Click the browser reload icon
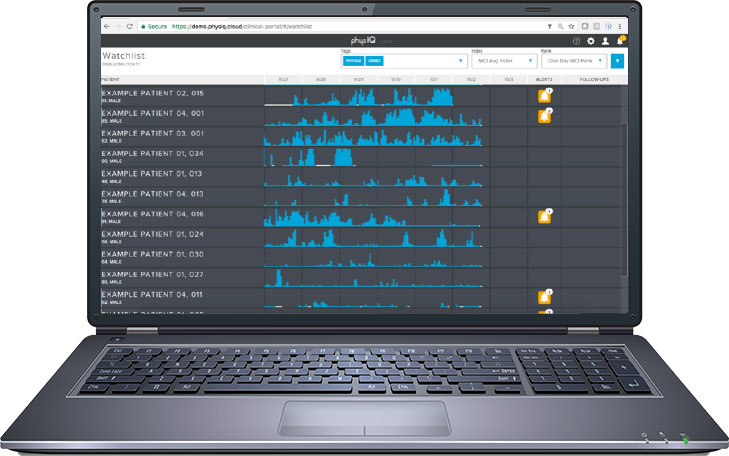 point(130,25)
